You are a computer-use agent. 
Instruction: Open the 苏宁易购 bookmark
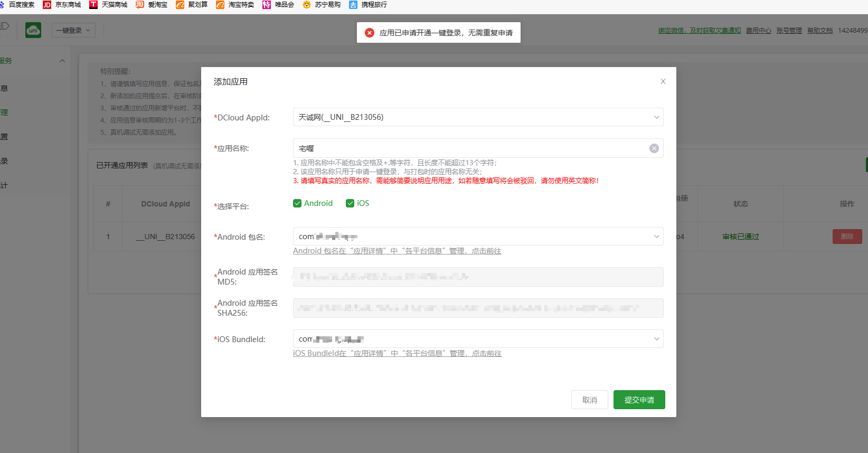322,5
